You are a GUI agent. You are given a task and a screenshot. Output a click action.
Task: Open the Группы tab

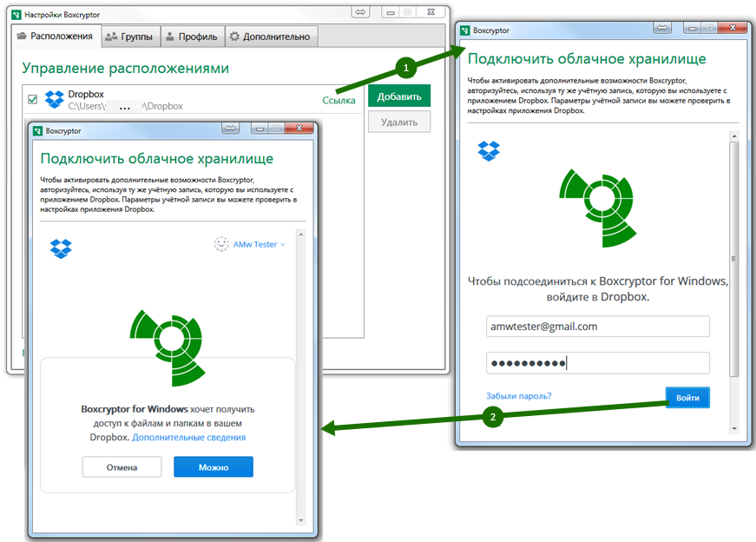point(130,36)
